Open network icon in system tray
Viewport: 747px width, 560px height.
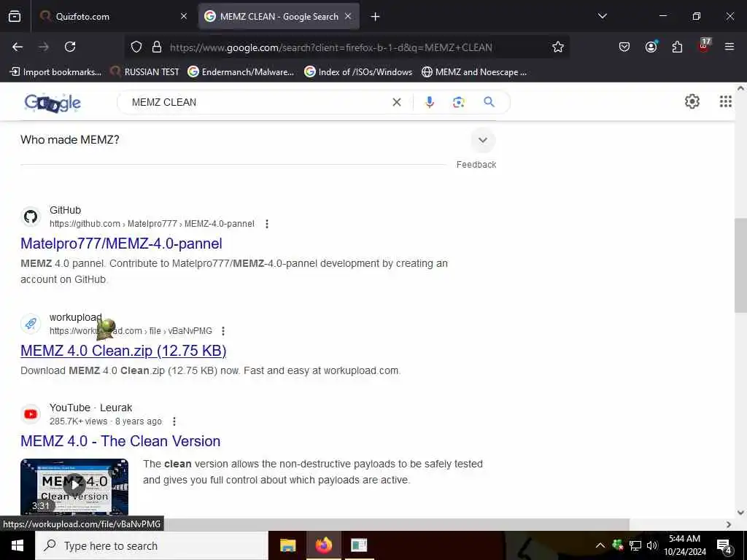635,545
